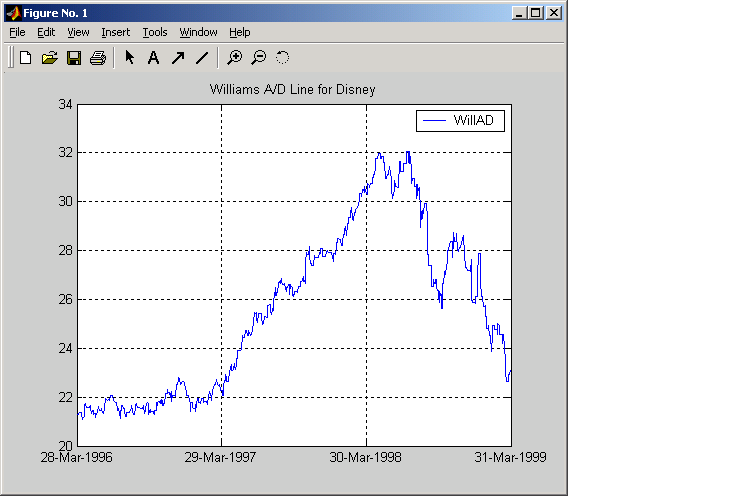This screenshot has width=740, height=503.
Task: Open the Edit menu
Action: (46, 32)
